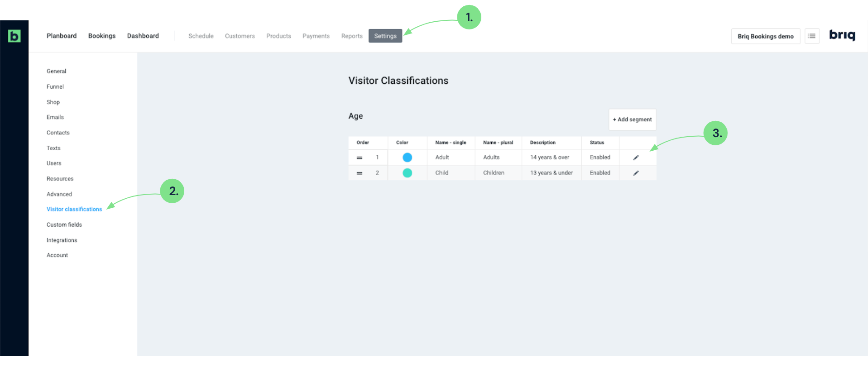Click the Enabled status for Adult
This screenshot has height=368, width=868.
(600, 158)
